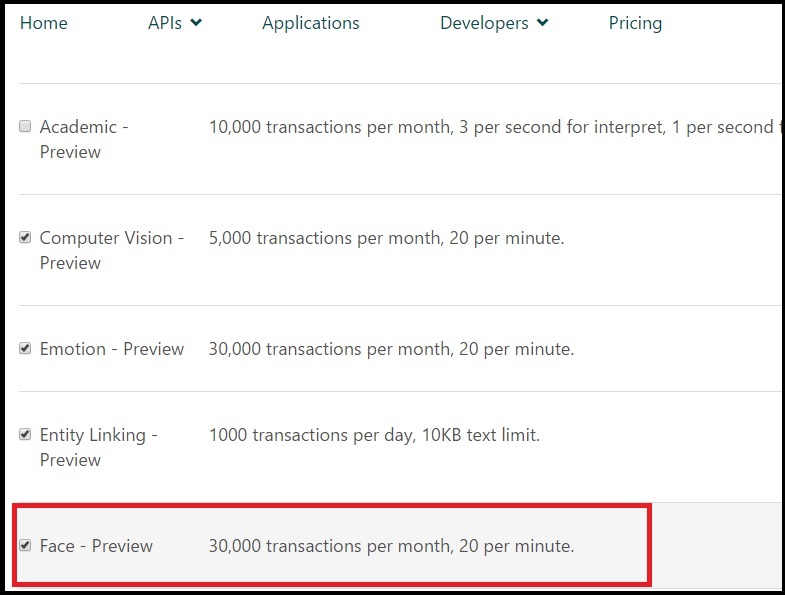Screen dimensions: 785x595
Task: Uncheck the Emotion - Preview checkbox
Action: click(26, 349)
